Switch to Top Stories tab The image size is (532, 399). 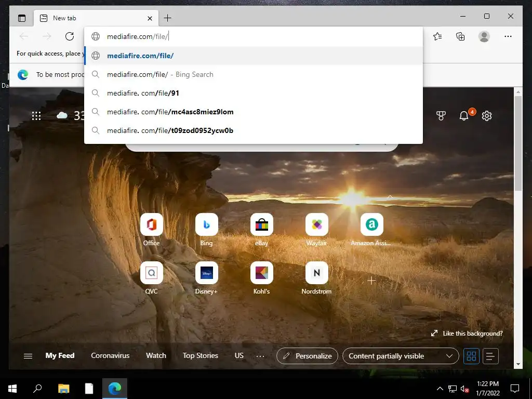pyautogui.click(x=201, y=355)
